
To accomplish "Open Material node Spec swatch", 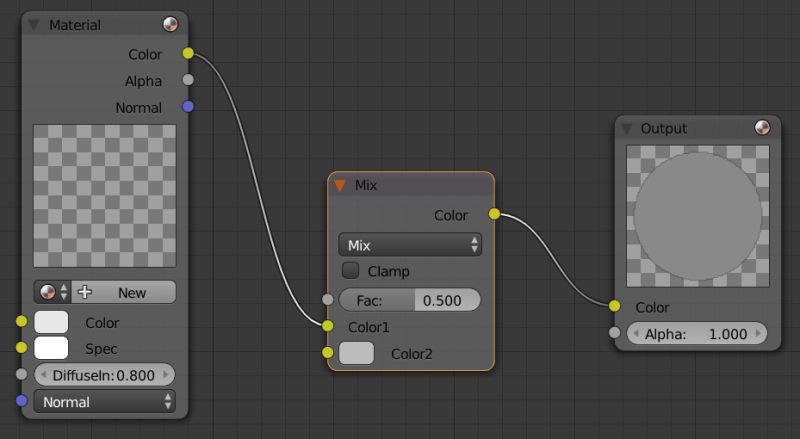I will click(51, 348).
